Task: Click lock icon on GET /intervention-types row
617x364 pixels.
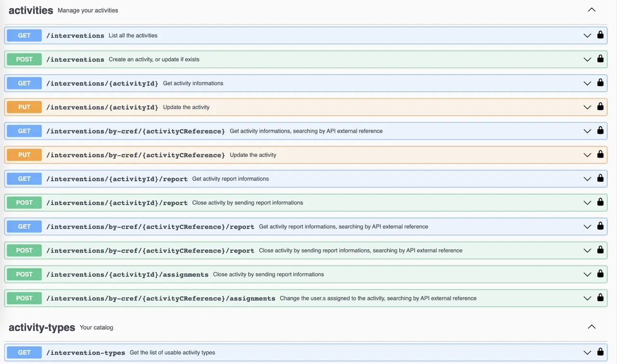Action: click(x=600, y=352)
